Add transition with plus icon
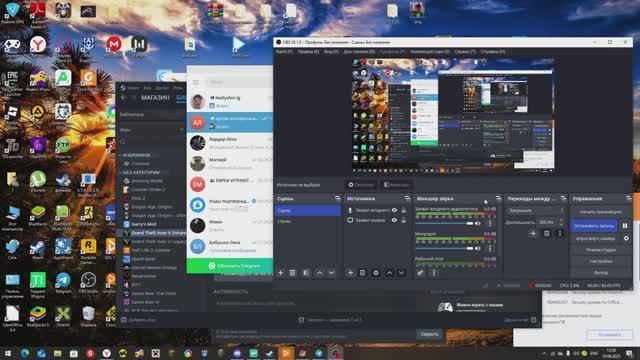The width and height of the screenshot is (640, 360). coord(533,233)
